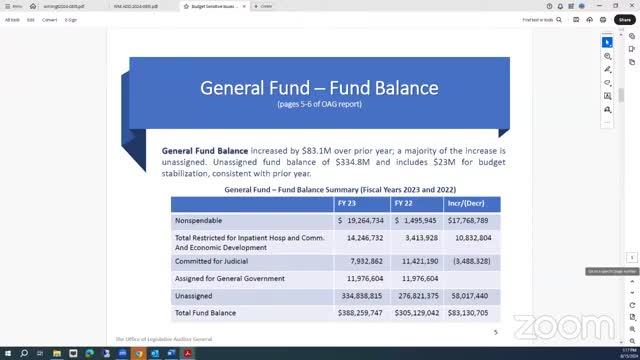The height and width of the screenshot is (360, 640).
Task: Print the document
Action: pos(603,20)
